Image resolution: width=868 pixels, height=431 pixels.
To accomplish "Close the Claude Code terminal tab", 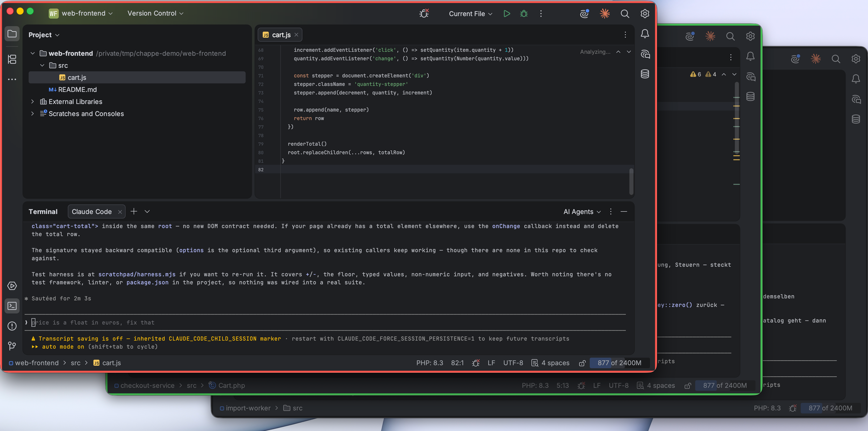I will tap(120, 212).
